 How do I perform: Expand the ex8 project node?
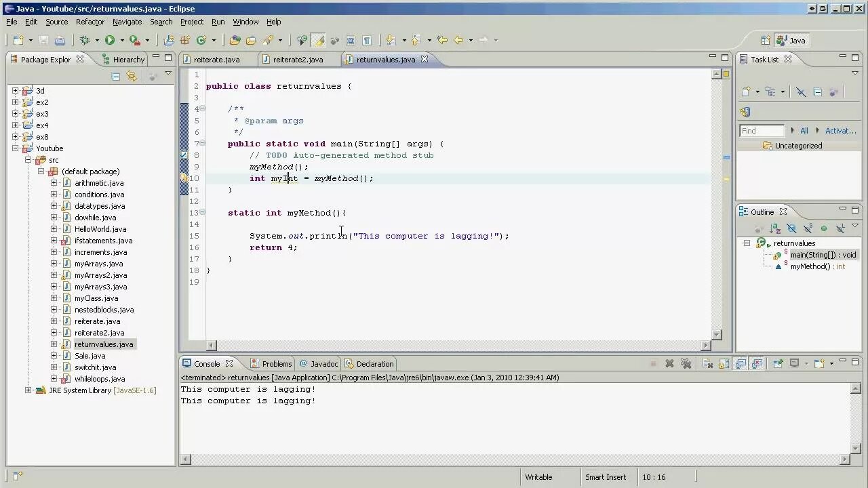pos(16,137)
